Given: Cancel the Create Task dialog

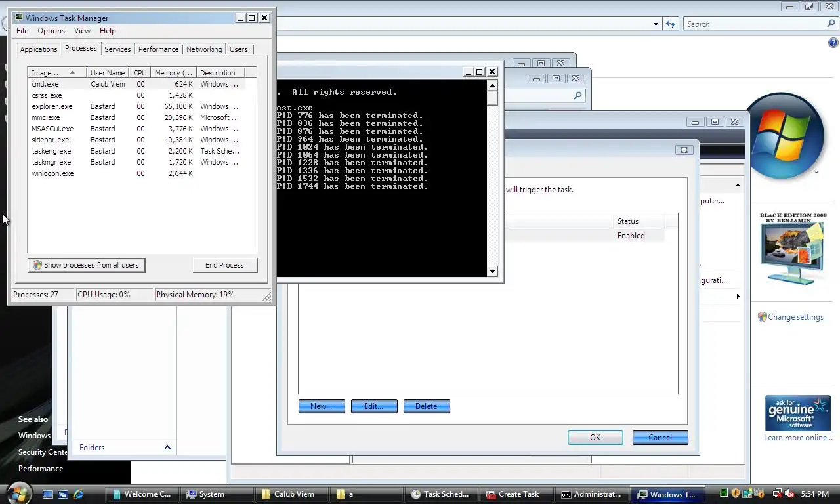Looking at the screenshot, I should pos(660,438).
